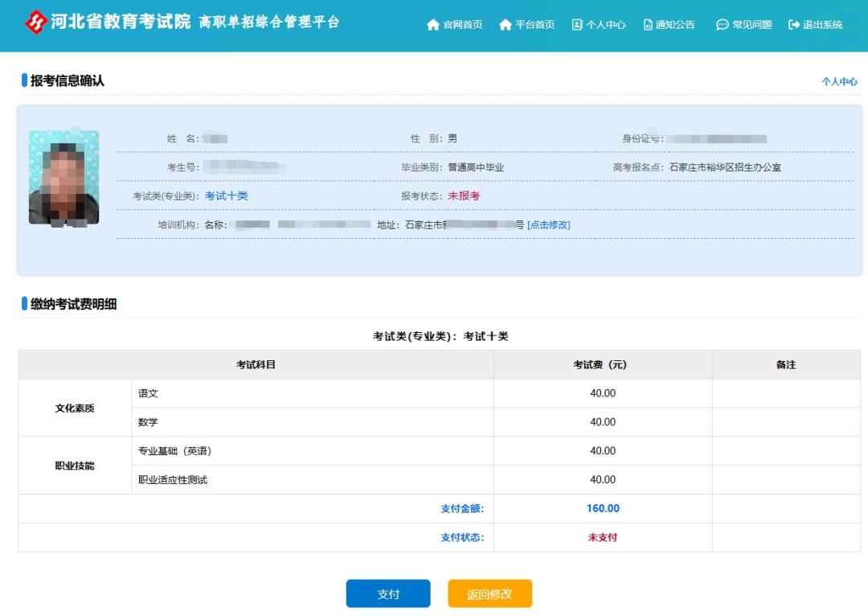
Task: Click the chat bubble icon beside 常见问题
Action: point(723,25)
